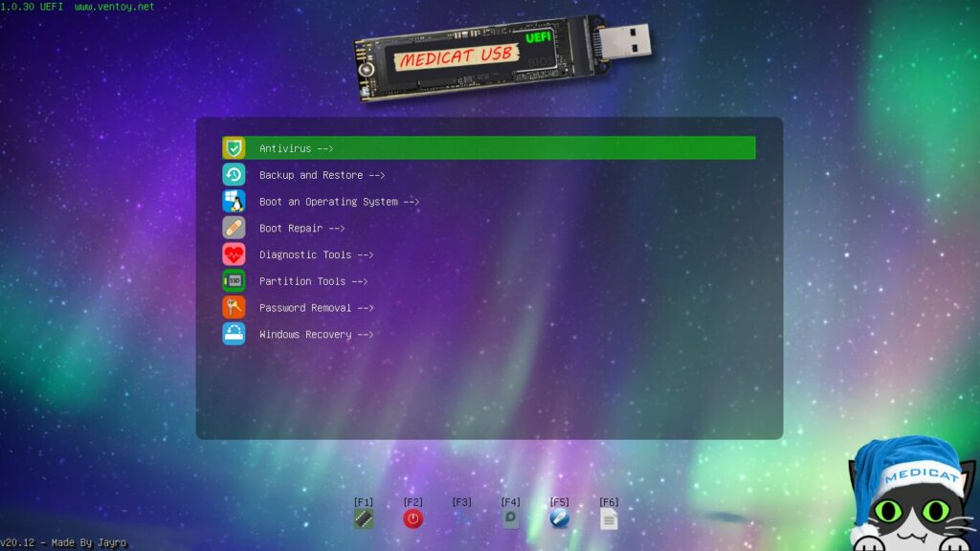980x551 pixels.
Task: Select the Boot Repair bandage icon
Action: tap(233, 228)
